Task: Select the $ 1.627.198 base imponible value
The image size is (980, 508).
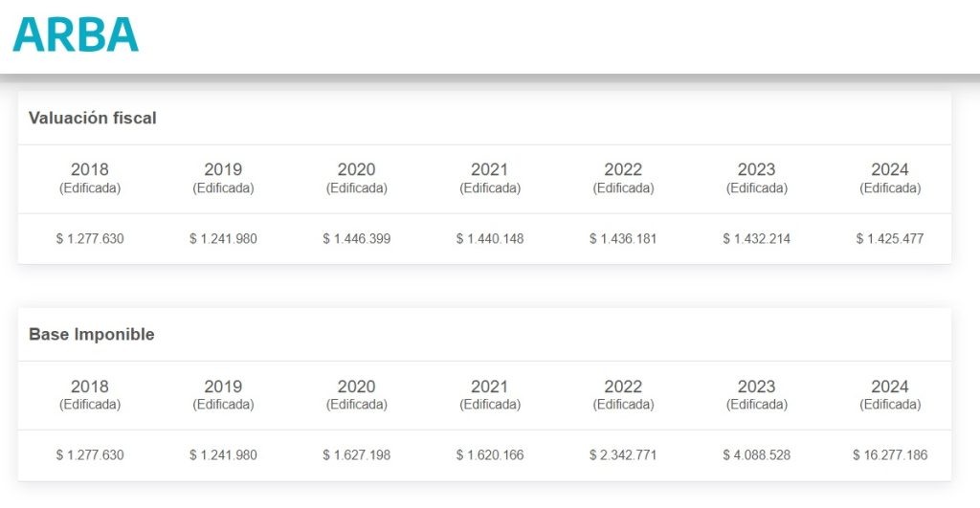Action: (x=357, y=454)
